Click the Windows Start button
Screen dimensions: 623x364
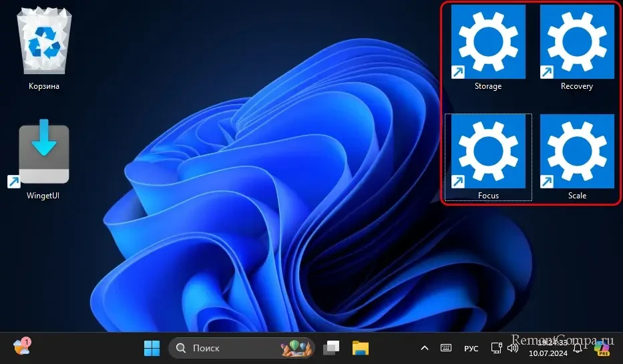[152, 348]
